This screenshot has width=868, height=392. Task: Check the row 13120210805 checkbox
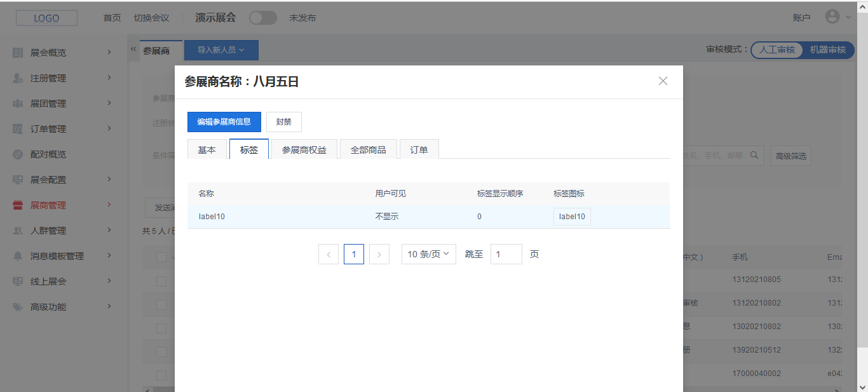point(161,281)
